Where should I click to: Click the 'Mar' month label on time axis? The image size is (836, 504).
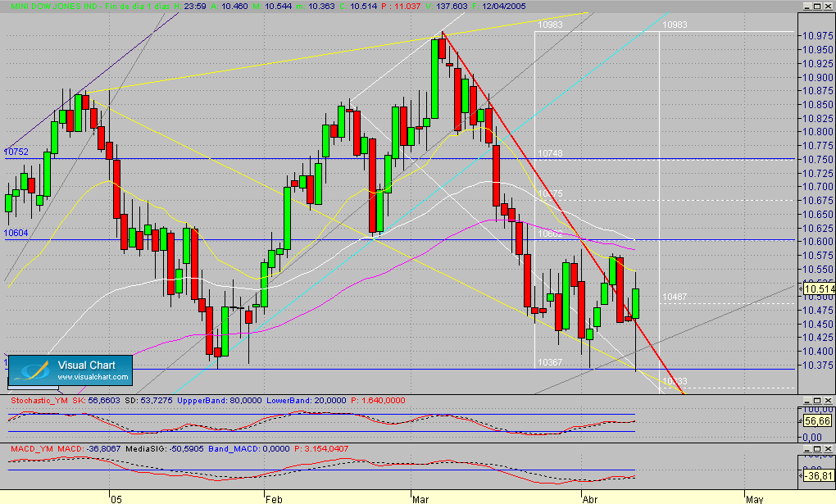click(420, 500)
